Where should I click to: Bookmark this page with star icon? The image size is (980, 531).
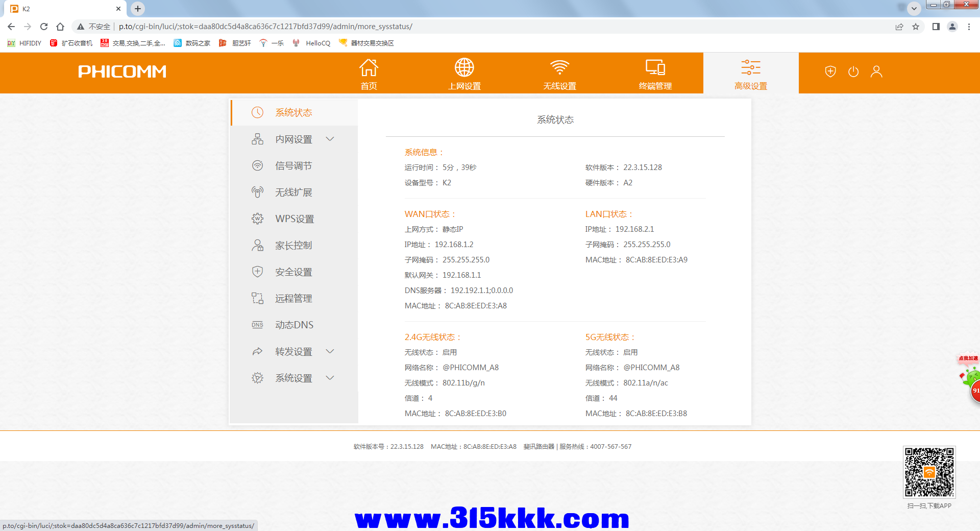pos(916,27)
